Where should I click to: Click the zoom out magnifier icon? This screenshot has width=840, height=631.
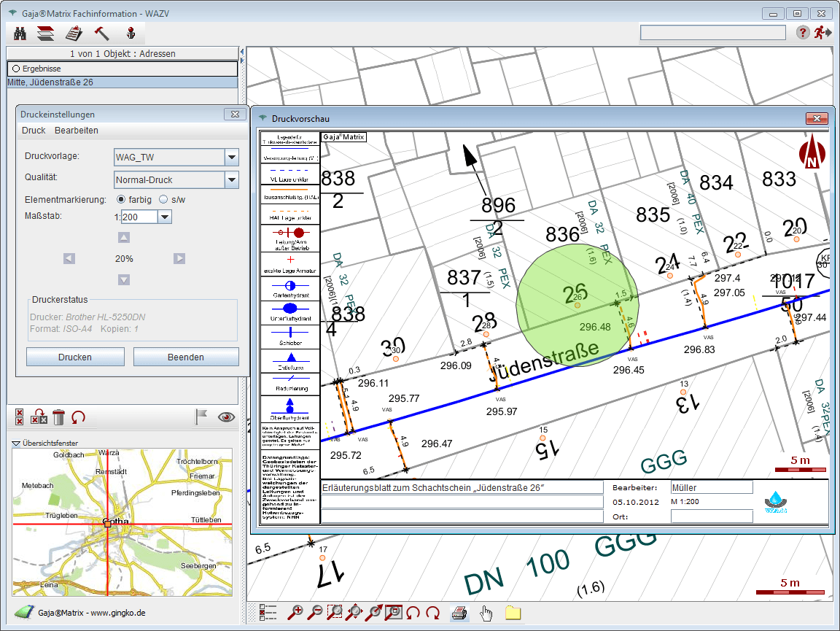[x=316, y=613]
